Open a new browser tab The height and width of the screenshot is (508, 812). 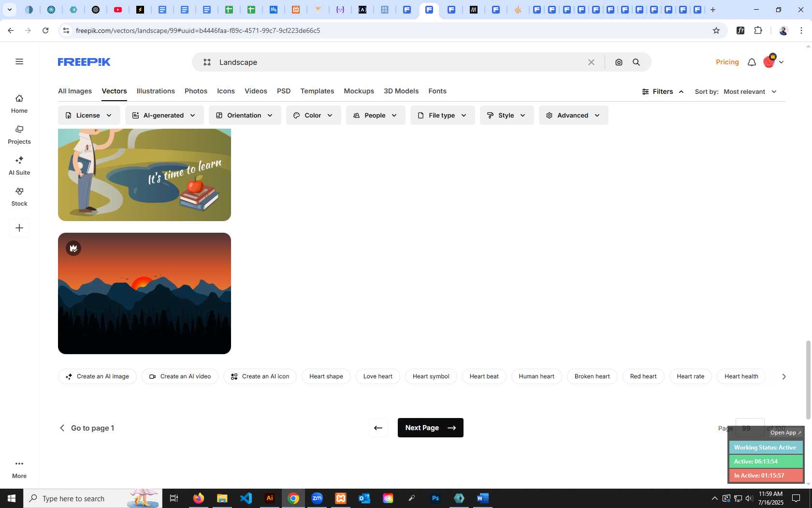tap(713, 10)
